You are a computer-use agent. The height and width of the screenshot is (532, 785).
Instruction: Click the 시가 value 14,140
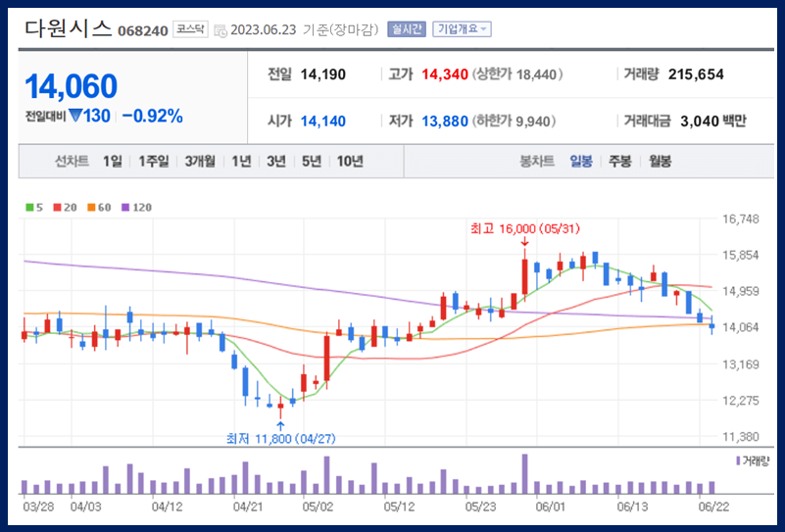click(x=322, y=121)
